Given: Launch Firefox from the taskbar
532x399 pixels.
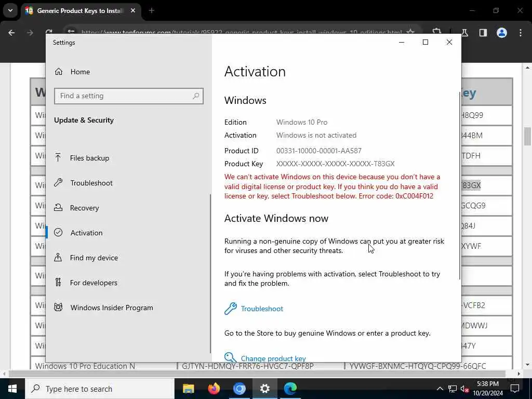Looking at the screenshot, I should coord(214,389).
